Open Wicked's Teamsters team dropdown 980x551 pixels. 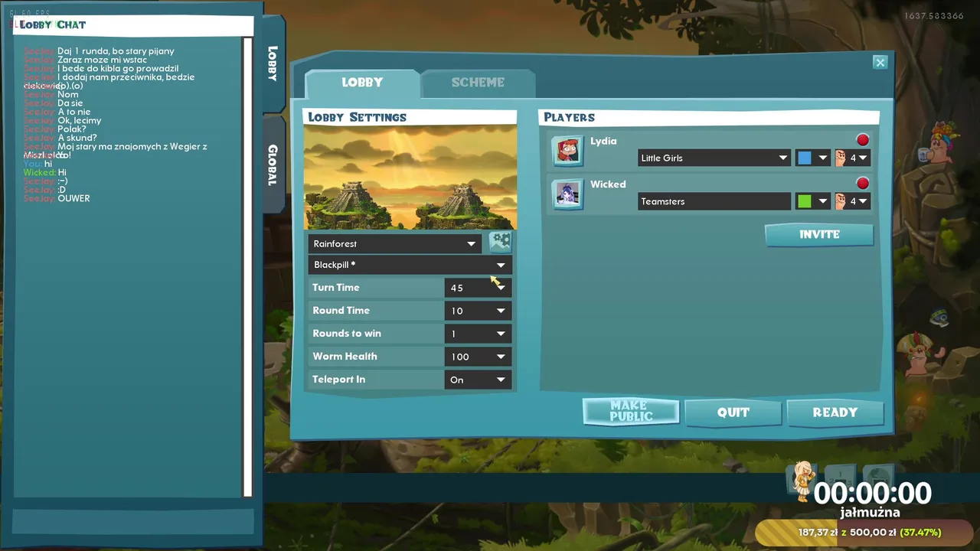click(714, 201)
